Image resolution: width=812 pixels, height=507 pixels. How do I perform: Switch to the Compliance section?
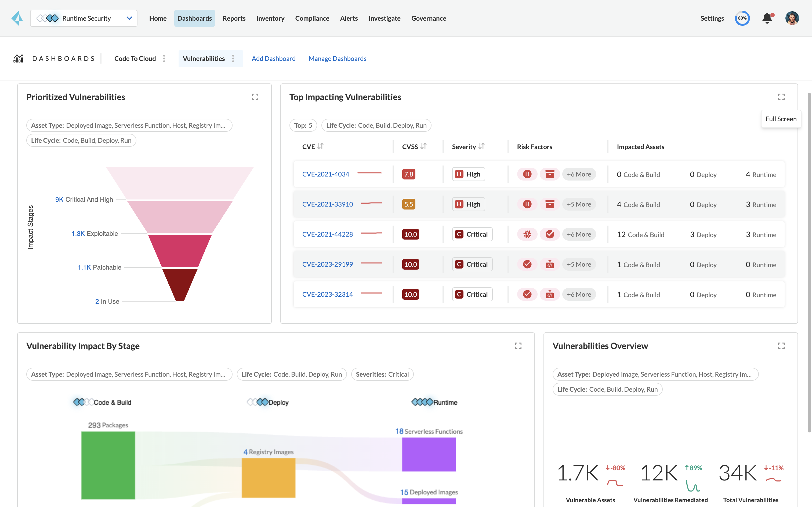click(x=312, y=19)
